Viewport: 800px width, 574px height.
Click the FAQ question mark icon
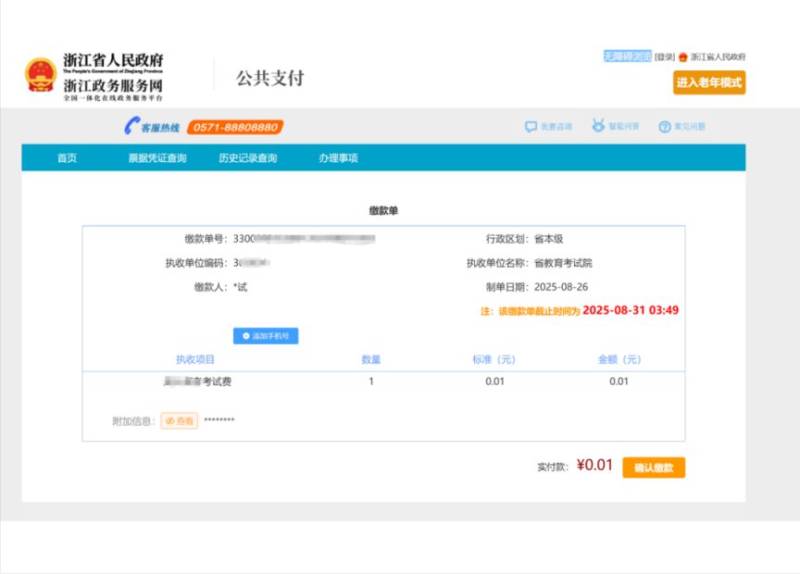click(x=664, y=127)
